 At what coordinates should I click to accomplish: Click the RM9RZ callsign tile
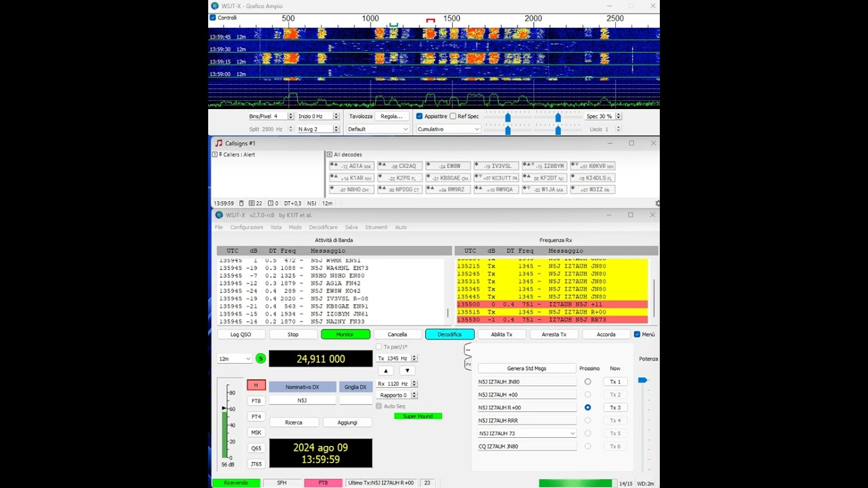click(448, 190)
